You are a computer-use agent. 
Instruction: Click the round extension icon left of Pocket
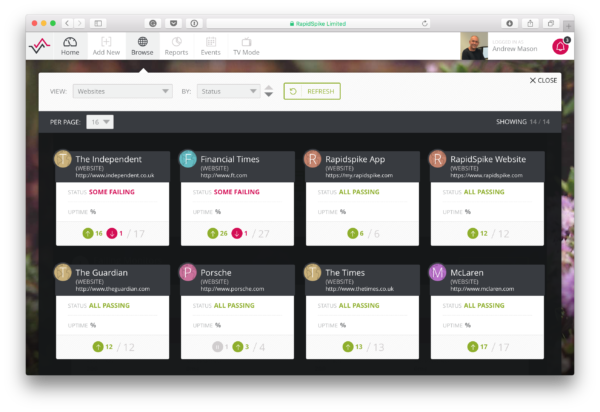[153, 23]
